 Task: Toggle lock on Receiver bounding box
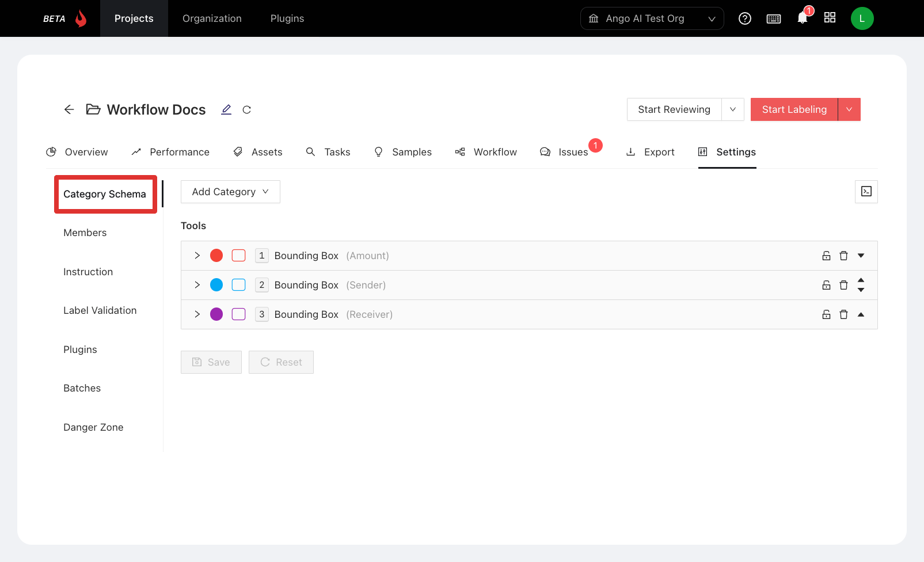(x=826, y=314)
